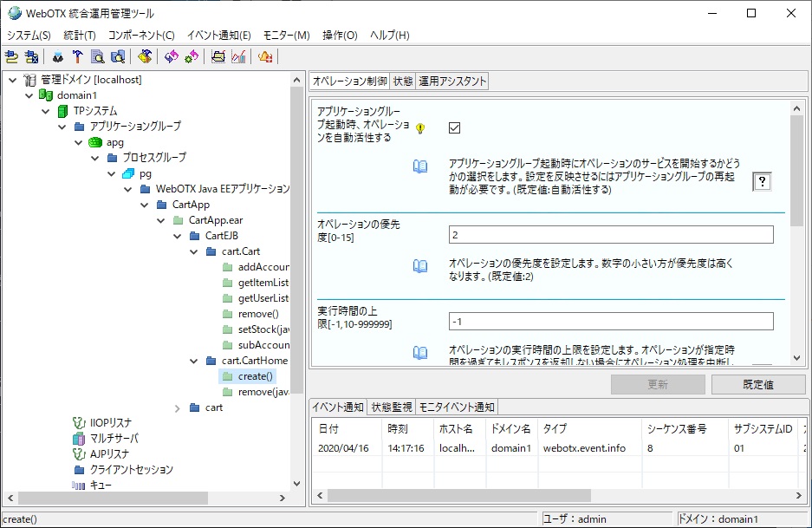Image resolution: width=812 pixels, height=528 pixels.
Task: Click the chart statistics toolbar icon
Action: [238, 57]
